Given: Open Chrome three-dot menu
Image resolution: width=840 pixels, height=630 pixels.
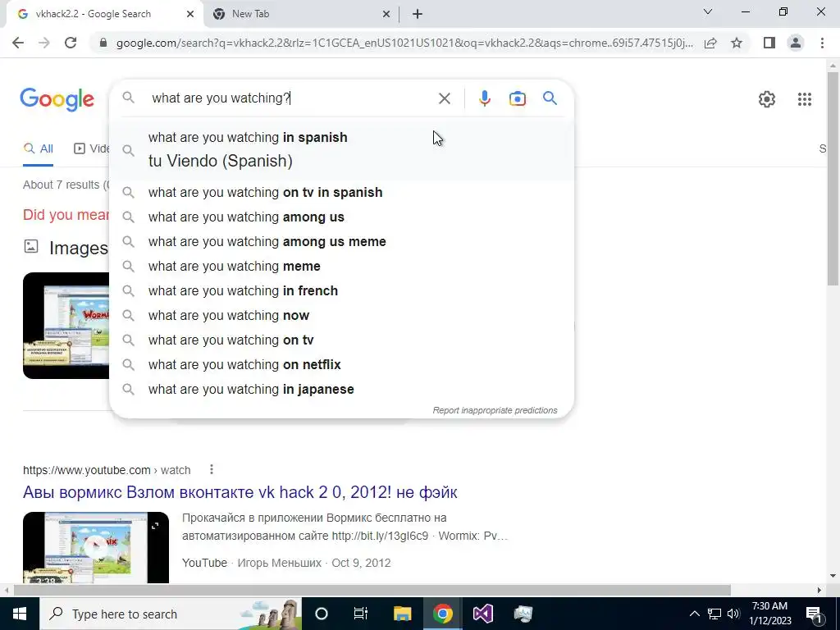Looking at the screenshot, I should coord(822,43).
